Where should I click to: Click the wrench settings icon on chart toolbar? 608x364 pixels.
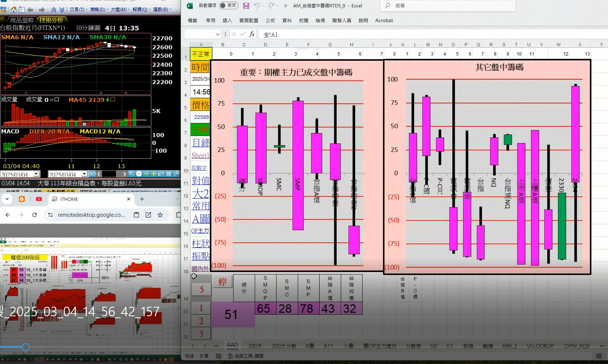pyautogui.click(x=176, y=174)
